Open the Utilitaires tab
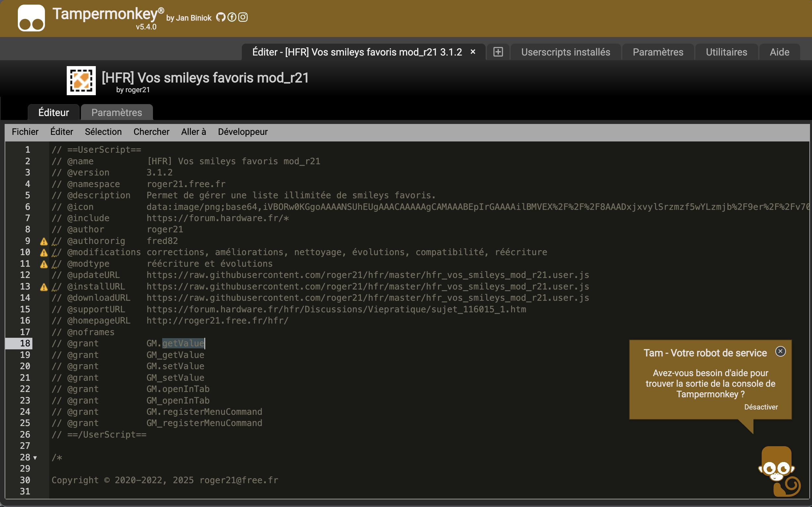Screen dimensions: 812x507 [x=726, y=52]
